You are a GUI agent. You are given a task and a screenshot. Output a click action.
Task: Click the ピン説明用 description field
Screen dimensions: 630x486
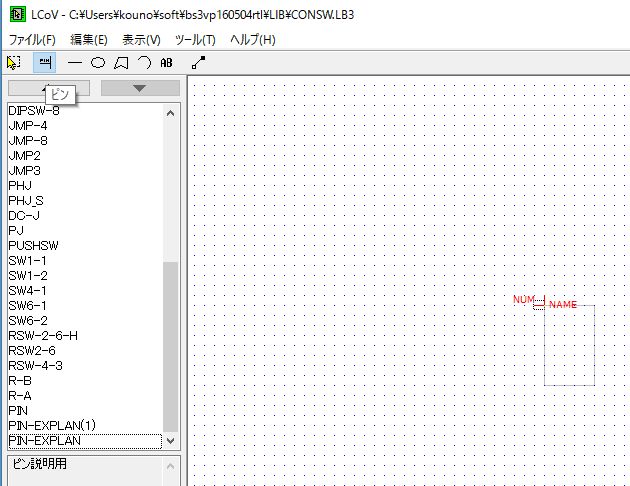[x=85, y=470]
